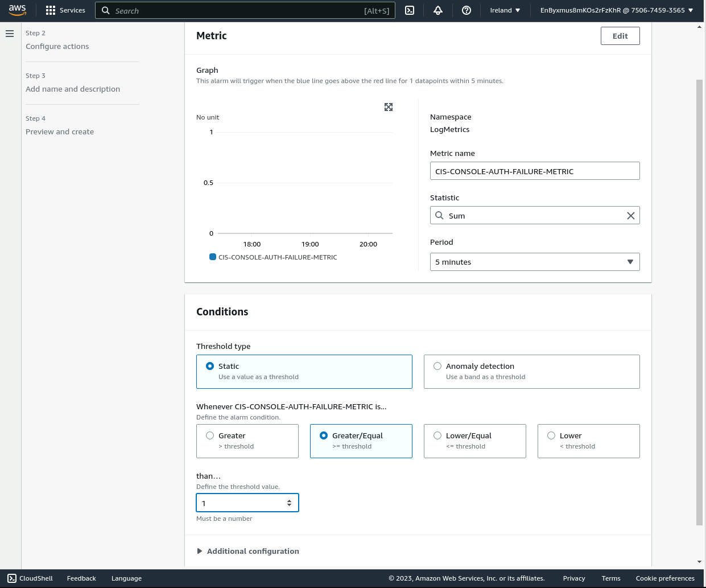Select the Greater threshold condition
The image size is (706, 588).
(210, 435)
